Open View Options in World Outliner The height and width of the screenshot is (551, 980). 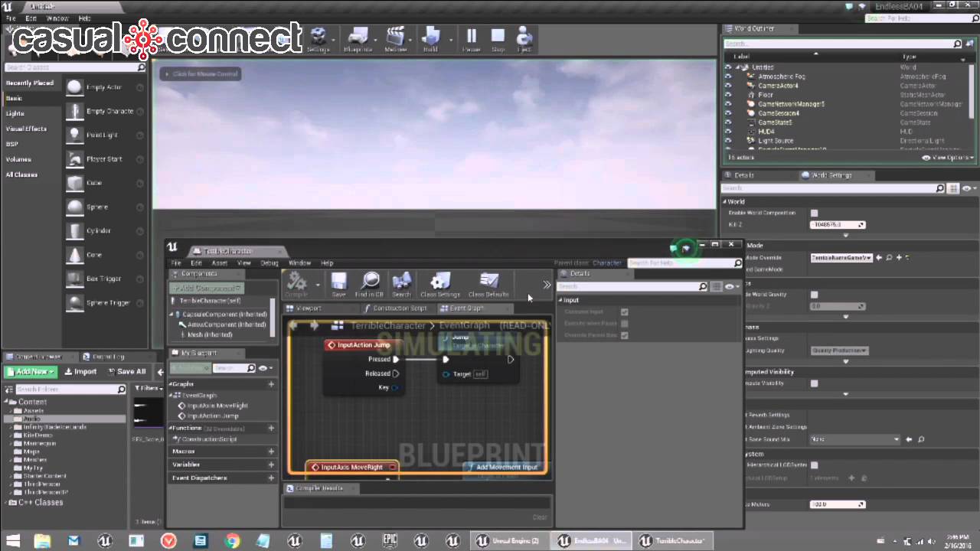point(946,158)
